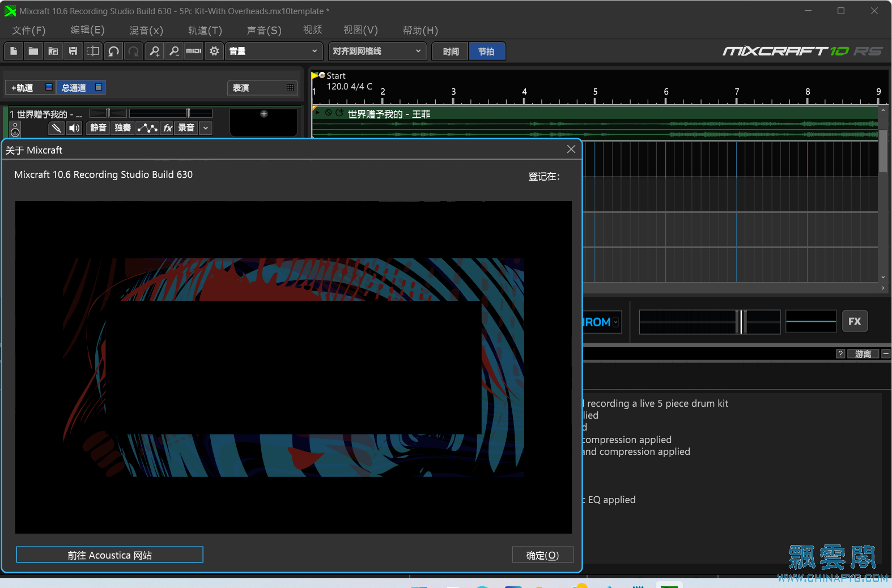
Task: Open the 音量 dropdown
Action: pyautogui.click(x=274, y=51)
